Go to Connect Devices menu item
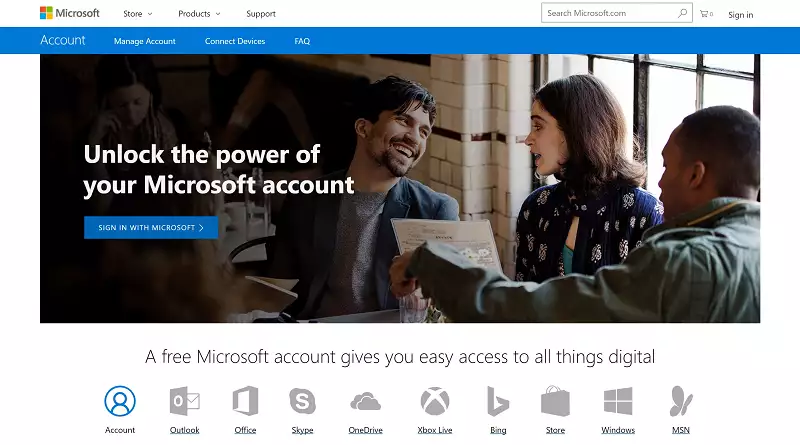 [x=235, y=41]
